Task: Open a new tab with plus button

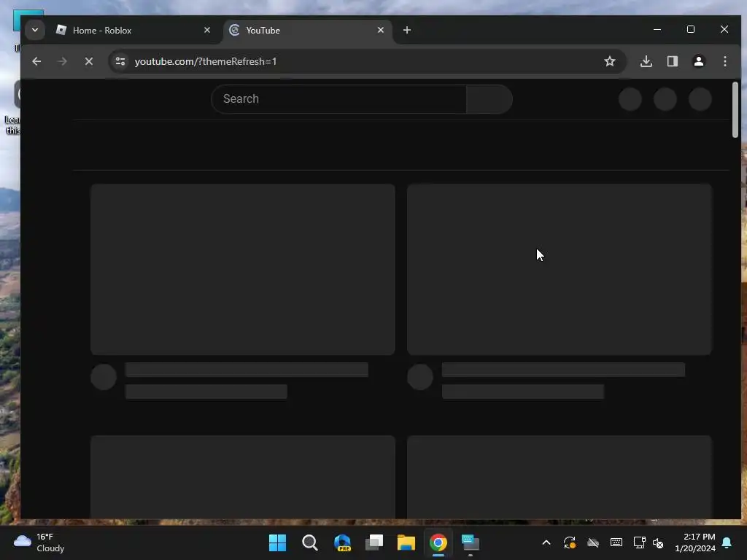Action: (407, 30)
